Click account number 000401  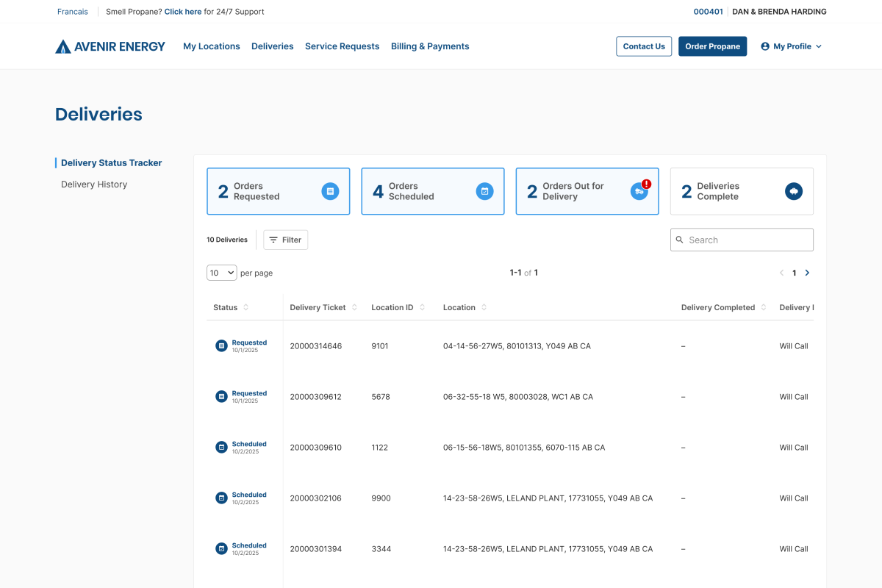[709, 12]
